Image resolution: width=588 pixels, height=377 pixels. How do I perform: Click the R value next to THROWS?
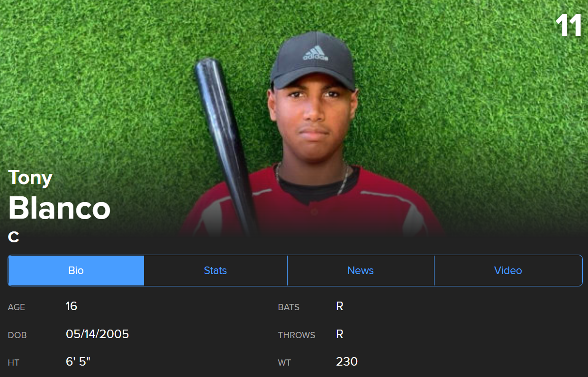tap(340, 334)
